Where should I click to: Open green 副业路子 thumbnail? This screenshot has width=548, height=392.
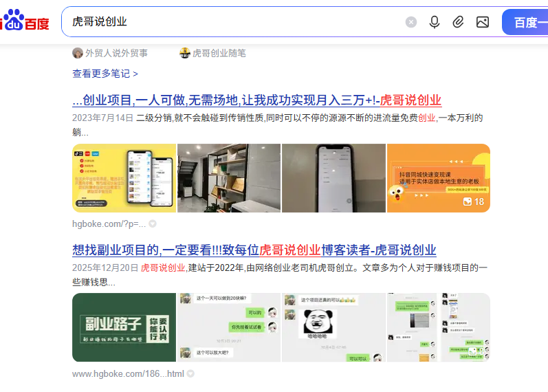coord(124,327)
